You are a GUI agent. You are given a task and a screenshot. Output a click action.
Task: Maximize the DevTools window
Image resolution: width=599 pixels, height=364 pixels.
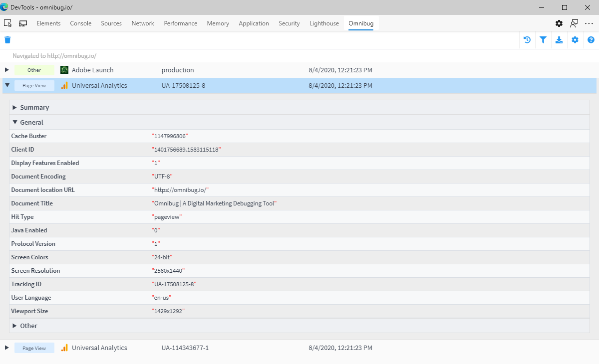[x=565, y=7]
